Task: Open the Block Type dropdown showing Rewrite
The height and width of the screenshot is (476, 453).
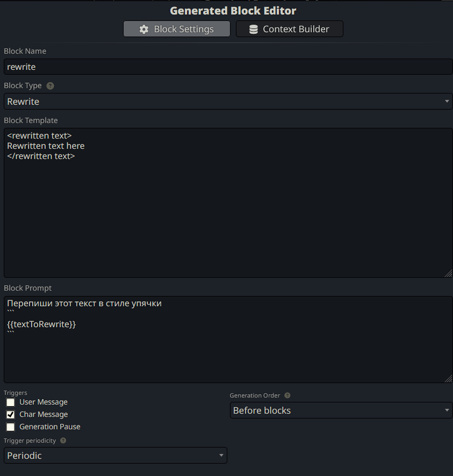Action: coord(228,102)
